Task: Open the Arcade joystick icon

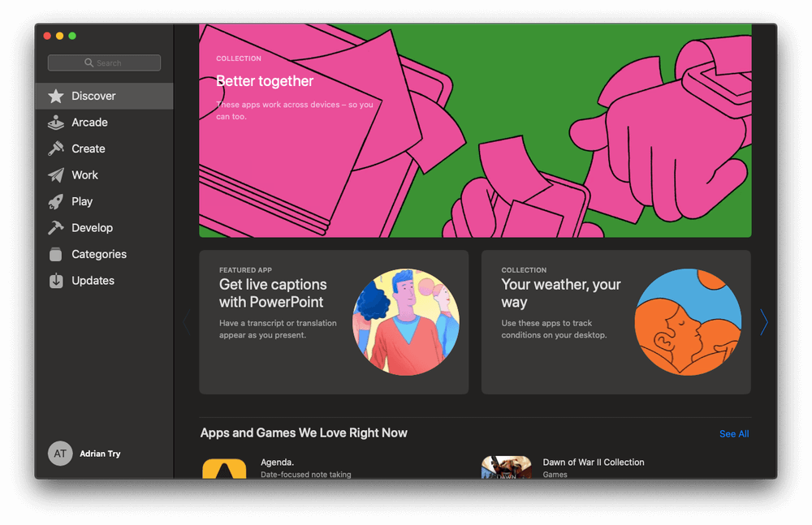Action: (x=55, y=123)
